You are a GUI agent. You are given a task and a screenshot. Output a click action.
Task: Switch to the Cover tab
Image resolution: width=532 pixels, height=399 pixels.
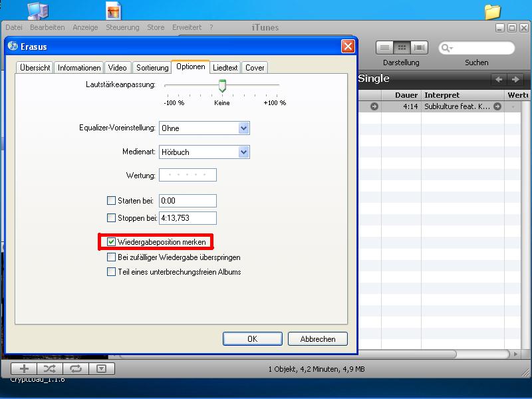coord(255,68)
